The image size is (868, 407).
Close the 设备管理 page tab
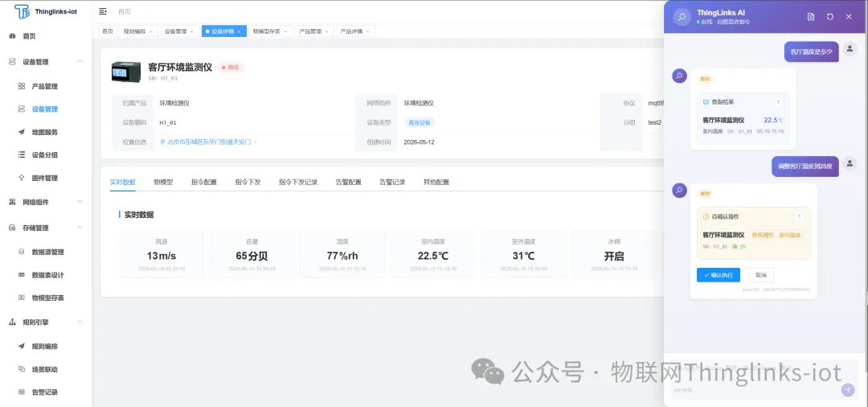pos(191,31)
